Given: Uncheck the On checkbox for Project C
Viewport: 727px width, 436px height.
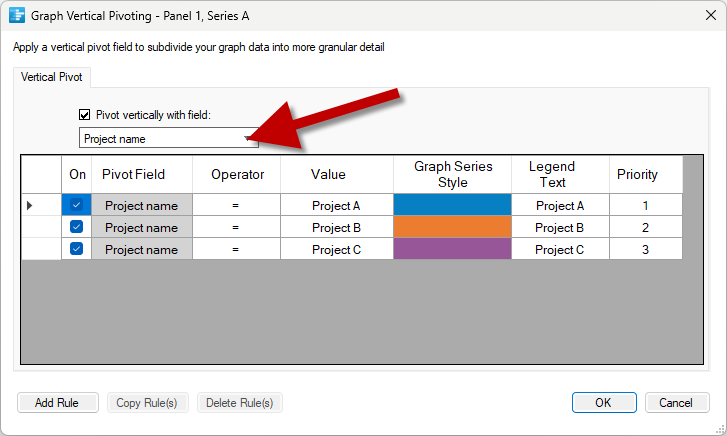Looking at the screenshot, I should pos(77,249).
